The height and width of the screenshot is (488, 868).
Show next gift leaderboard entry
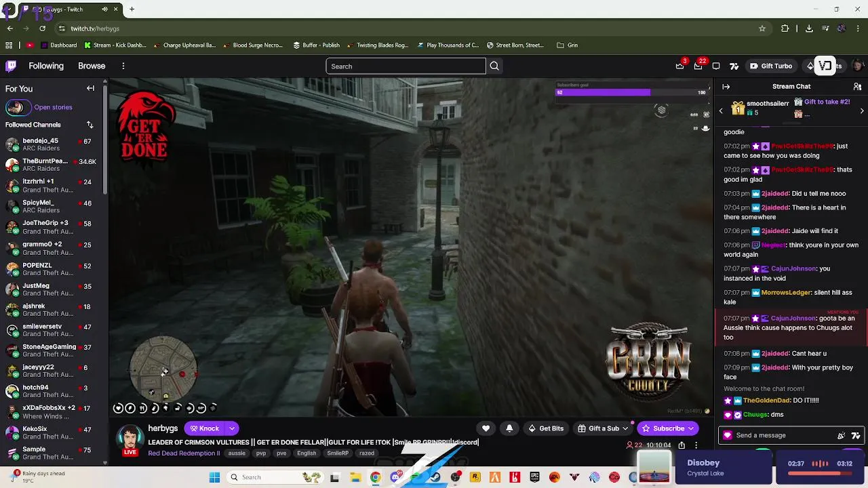click(x=862, y=110)
